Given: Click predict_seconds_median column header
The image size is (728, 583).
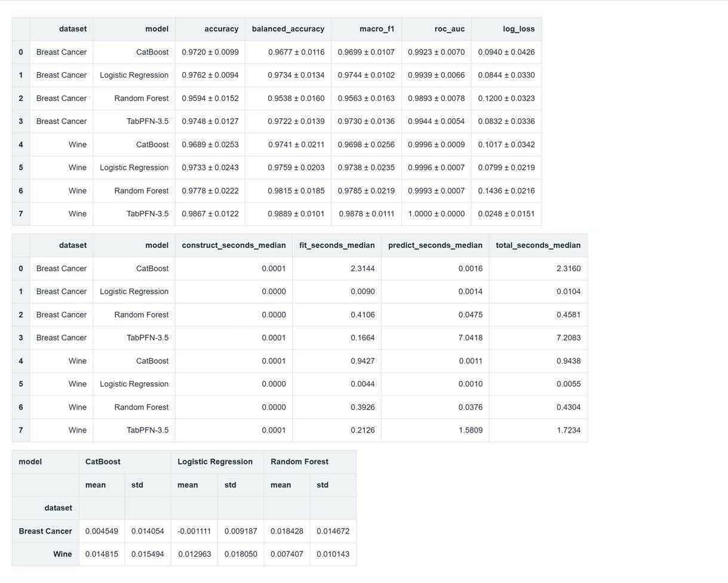Looking at the screenshot, I should tap(435, 245).
